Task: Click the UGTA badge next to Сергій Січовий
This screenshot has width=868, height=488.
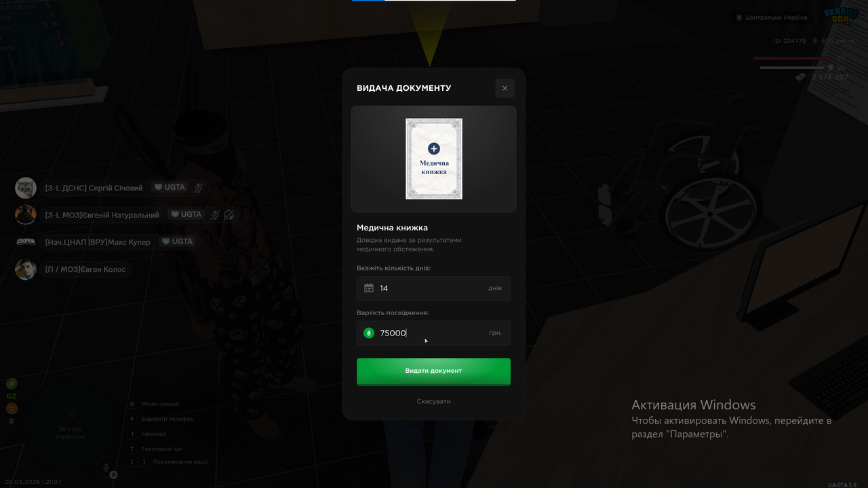Action: [169, 188]
